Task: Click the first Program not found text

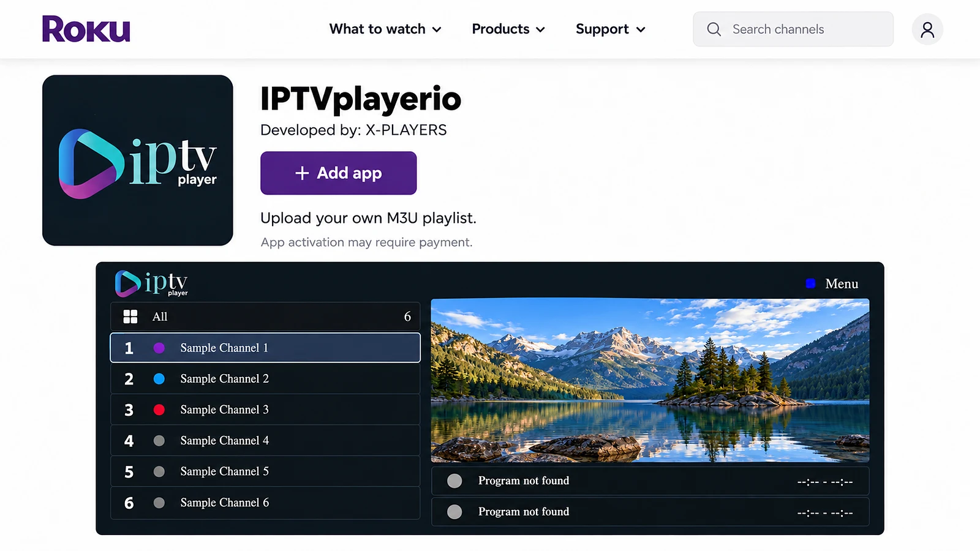Action: click(524, 481)
